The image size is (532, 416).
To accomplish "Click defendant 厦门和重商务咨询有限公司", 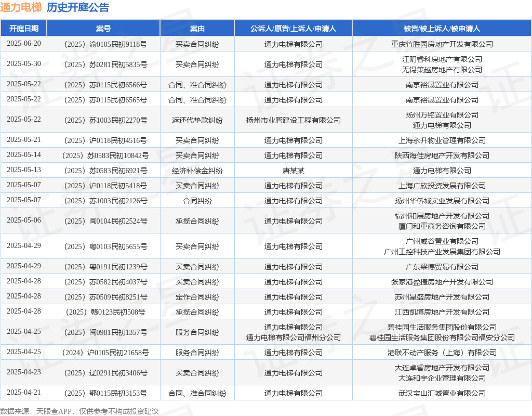I will click(442, 226).
